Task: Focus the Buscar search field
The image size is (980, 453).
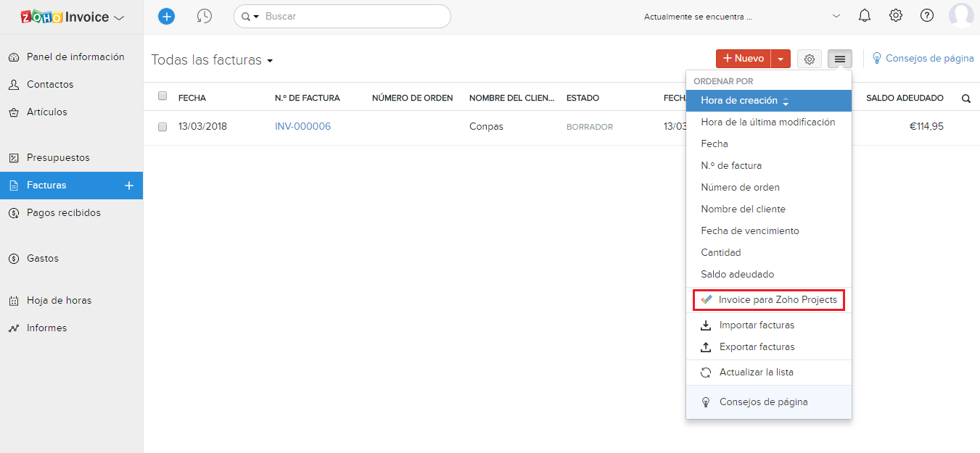Action: coord(352,16)
